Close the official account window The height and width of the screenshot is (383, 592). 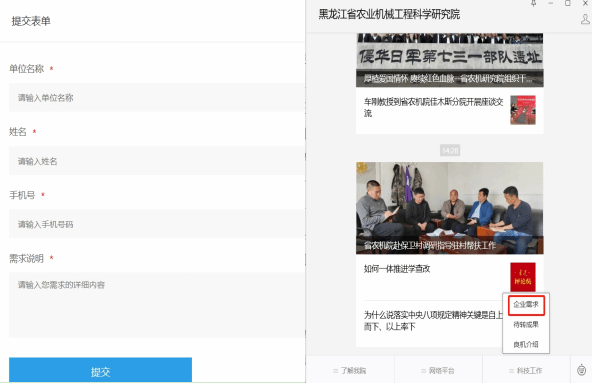tap(585, 3)
